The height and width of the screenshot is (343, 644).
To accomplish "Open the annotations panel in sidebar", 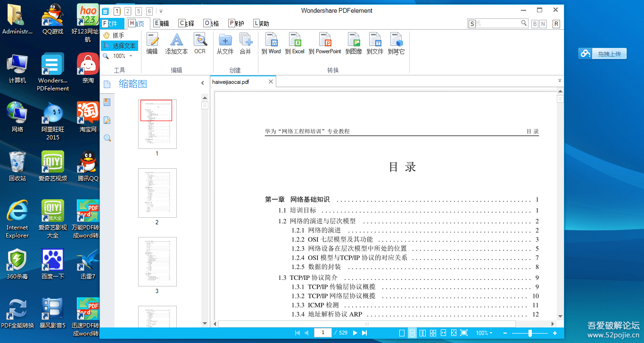I will [107, 120].
